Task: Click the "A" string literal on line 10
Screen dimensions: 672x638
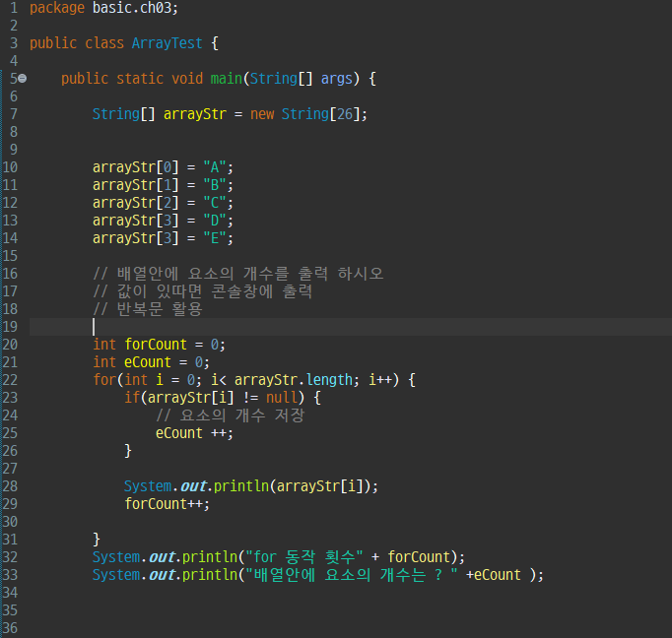Action: 214,167
